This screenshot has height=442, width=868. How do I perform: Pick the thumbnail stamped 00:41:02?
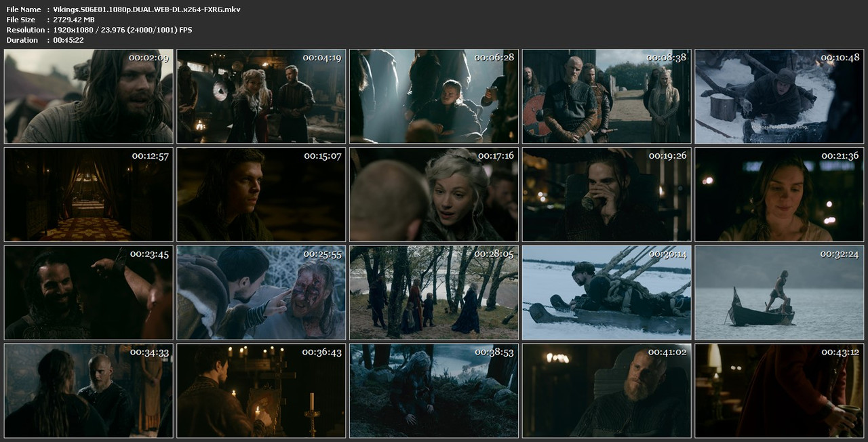(607, 391)
